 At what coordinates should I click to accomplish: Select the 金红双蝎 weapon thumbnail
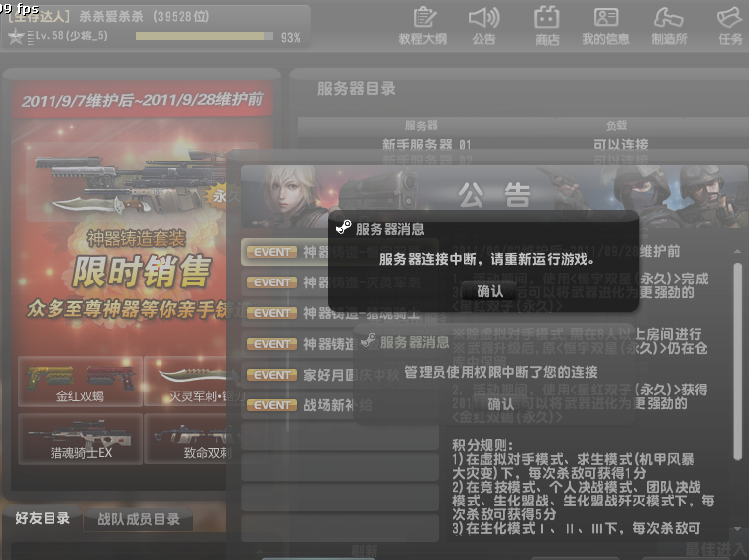[x=80, y=382]
